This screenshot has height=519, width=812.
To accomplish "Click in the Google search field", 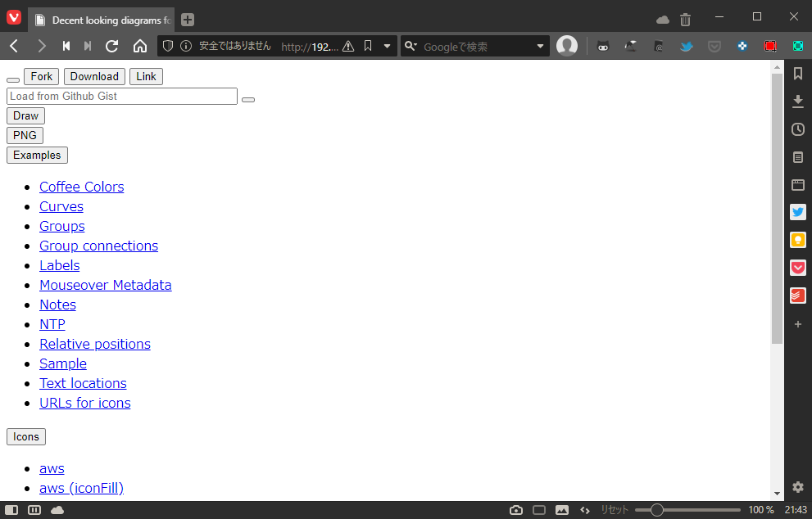I will (476, 47).
